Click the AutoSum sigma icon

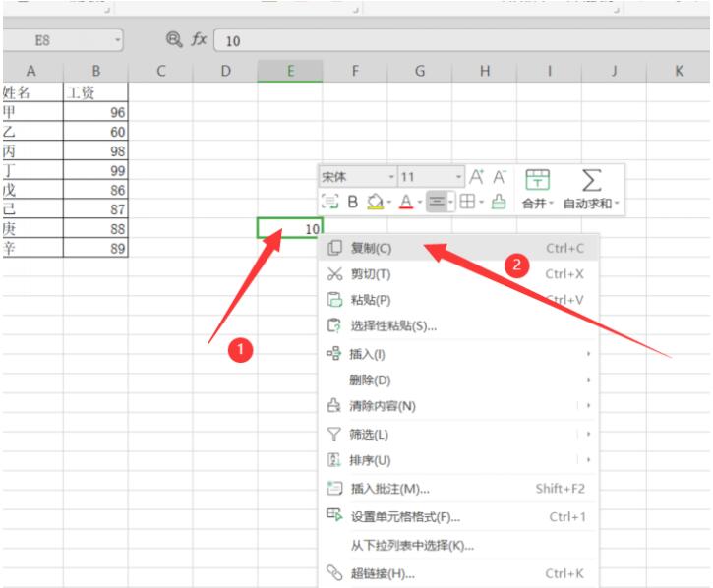591,180
